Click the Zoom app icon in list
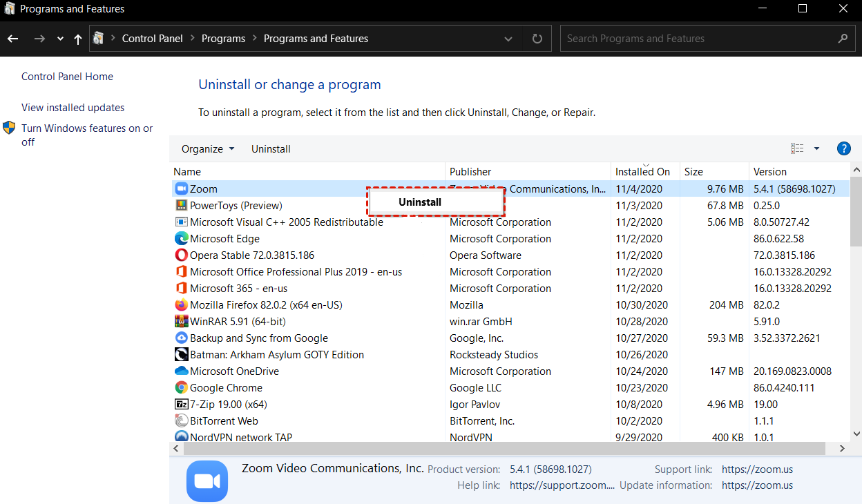Screen dimensions: 862x504 tap(181, 188)
